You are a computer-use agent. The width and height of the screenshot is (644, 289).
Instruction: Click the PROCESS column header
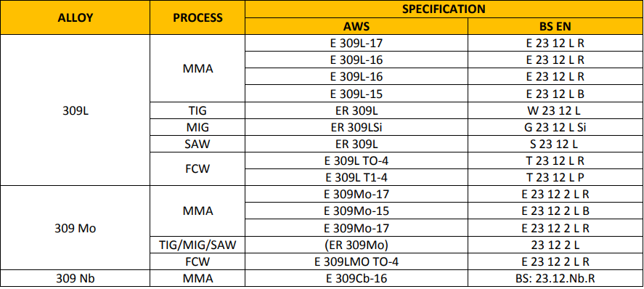tap(197, 17)
